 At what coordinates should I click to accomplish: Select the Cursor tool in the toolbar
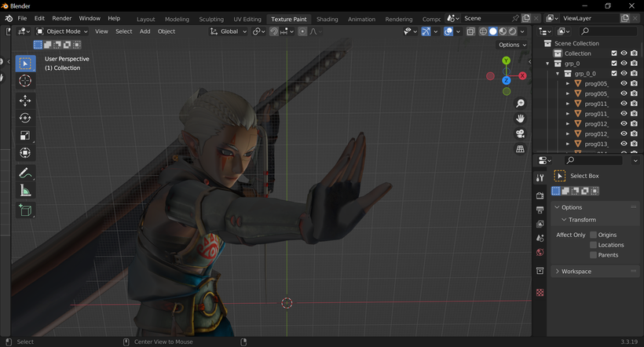point(25,81)
